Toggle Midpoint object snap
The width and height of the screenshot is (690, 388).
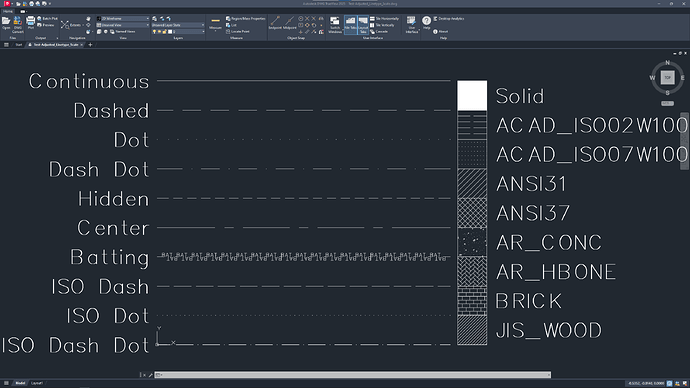click(290, 23)
